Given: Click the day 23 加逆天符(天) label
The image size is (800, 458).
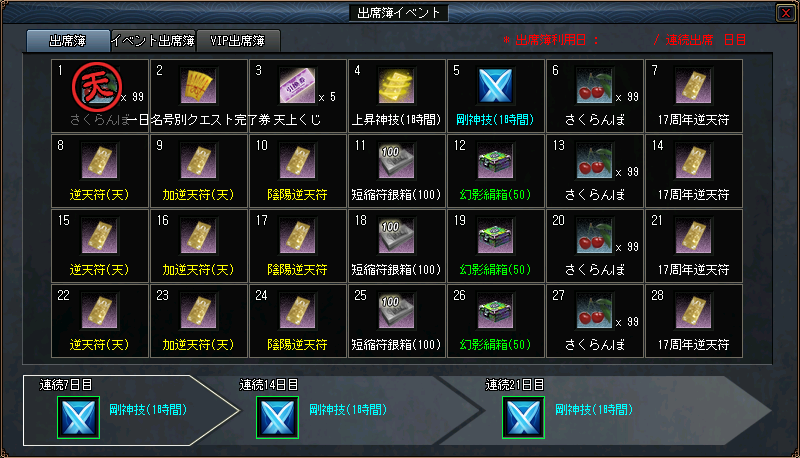Looking at the screenshot, I should tap(198, 345).
